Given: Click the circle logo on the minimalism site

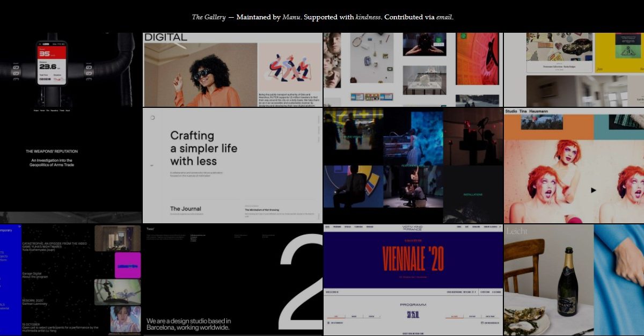Looking at the screenshot, I should click(x=152, y=118).
